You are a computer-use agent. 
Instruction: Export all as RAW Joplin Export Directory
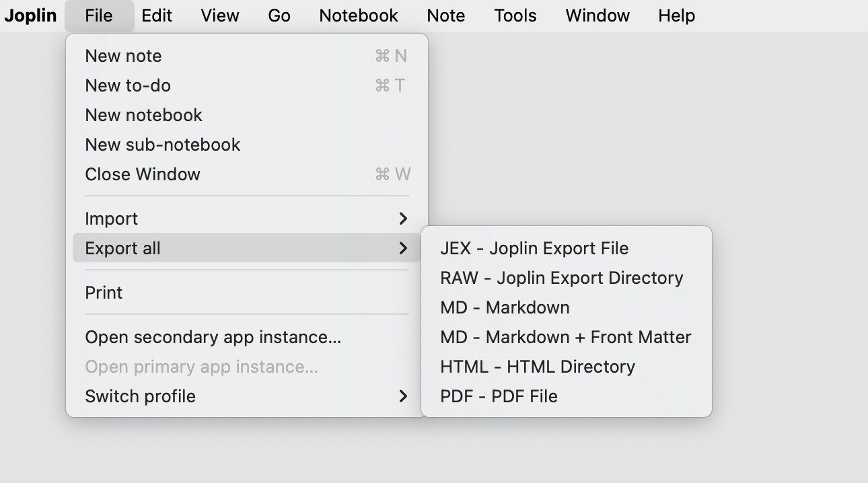(566, 278)
